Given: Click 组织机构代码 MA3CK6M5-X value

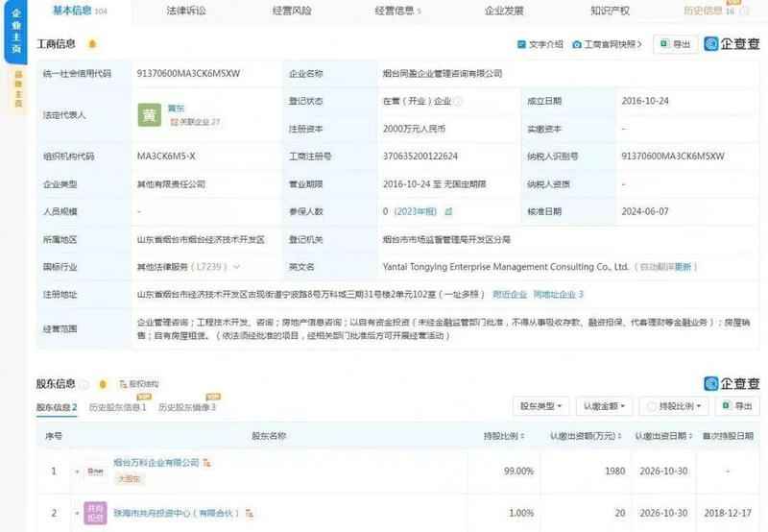Looking at the screenshot, I should coord(166,157).
